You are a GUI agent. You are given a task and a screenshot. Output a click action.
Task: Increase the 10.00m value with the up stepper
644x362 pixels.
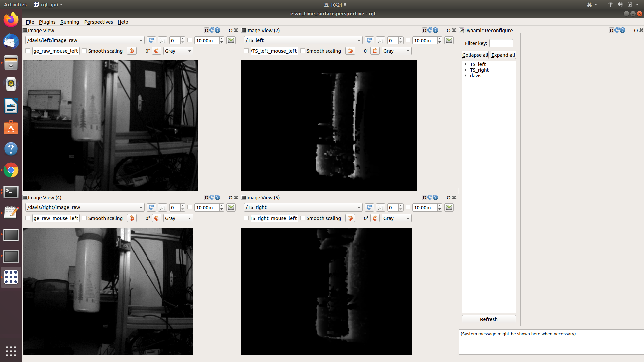221,38
